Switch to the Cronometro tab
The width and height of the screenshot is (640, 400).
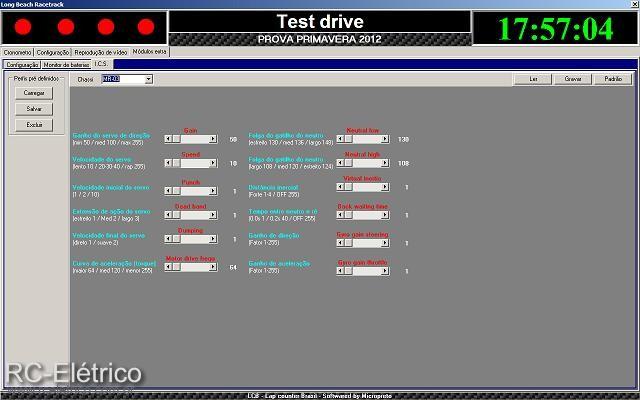click(x=17, y=53)
